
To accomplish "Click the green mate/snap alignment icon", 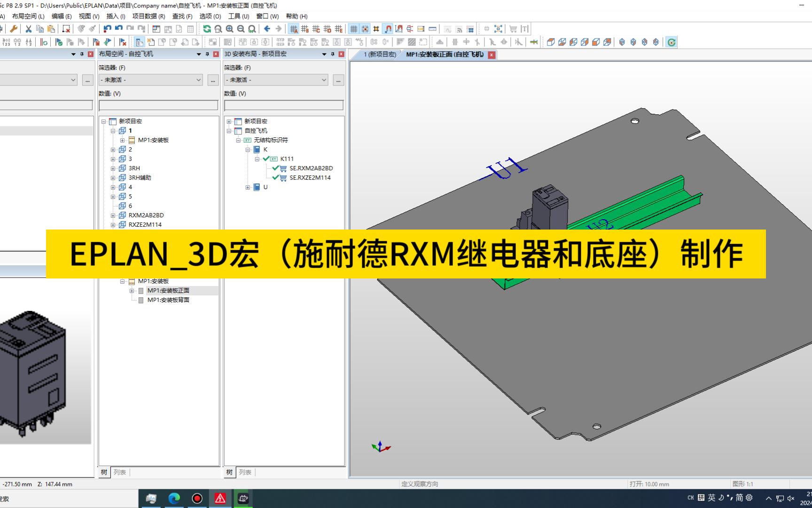I will click(534, 42).
